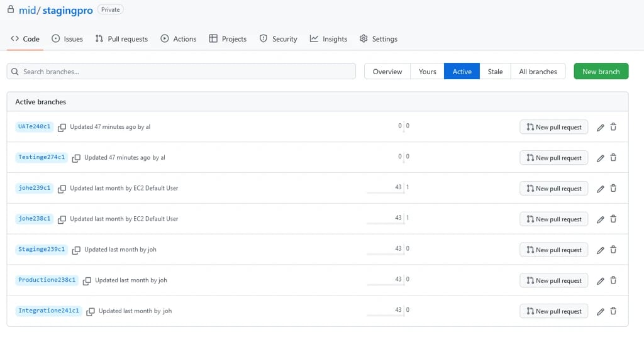Screen dimensions: 644x337
Task: Open the Actions tab
Action: pyautogui.click(x=178, y=39)
